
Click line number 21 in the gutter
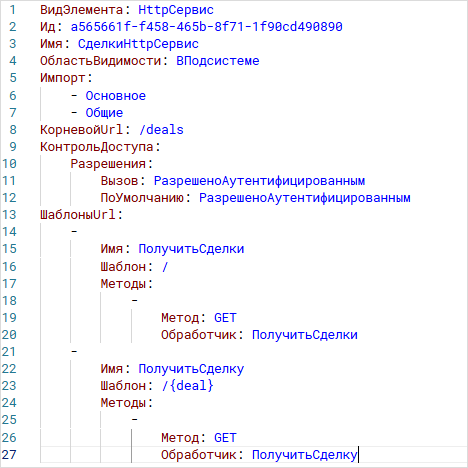click(9, 352)
